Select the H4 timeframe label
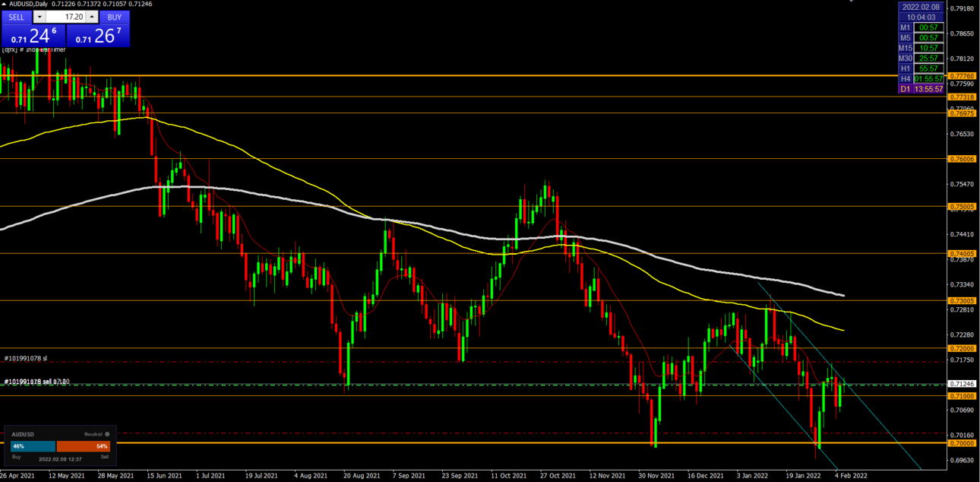This screenshot has height=482, width=980. 905,78
